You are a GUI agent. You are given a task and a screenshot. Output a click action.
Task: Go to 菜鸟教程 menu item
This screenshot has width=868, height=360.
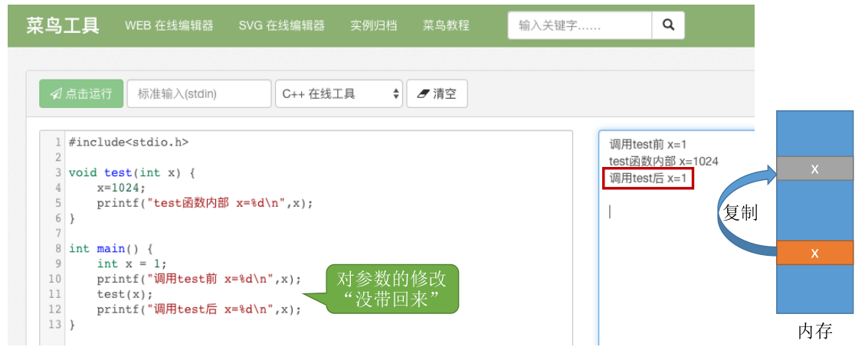(x=446, y=25)
